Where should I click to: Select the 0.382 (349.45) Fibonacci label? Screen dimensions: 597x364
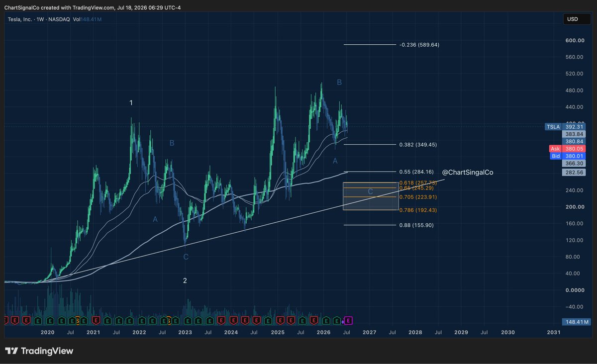[x=418, y=145]
